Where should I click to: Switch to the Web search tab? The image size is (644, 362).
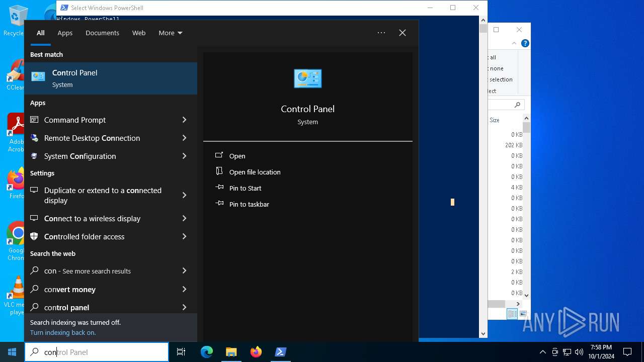point(139,33)
